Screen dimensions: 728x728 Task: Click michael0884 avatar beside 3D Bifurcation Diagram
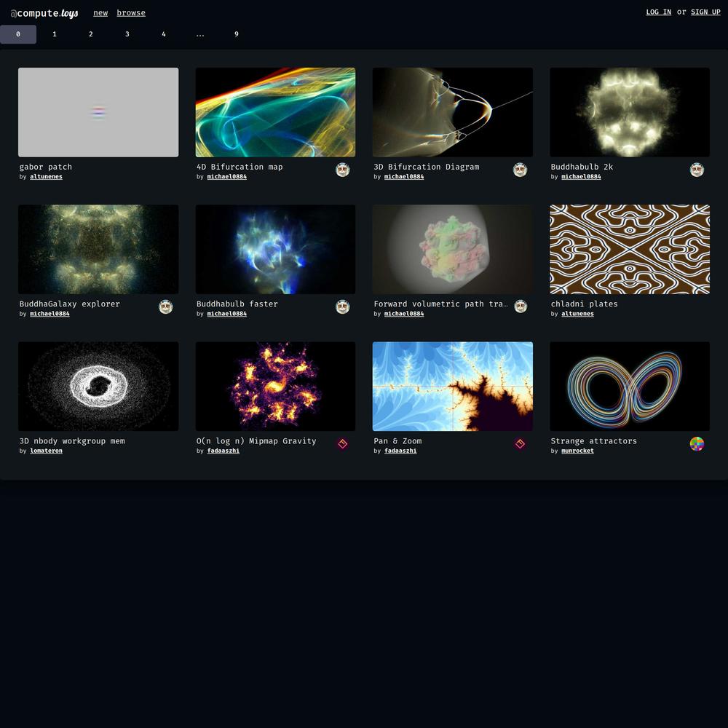coord(520,170)
